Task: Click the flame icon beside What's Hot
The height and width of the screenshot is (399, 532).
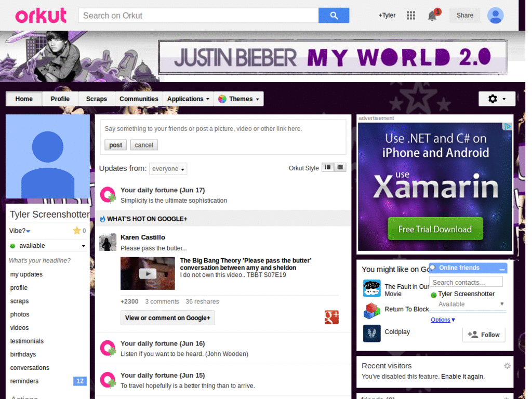Action: (x=102, y=219)
